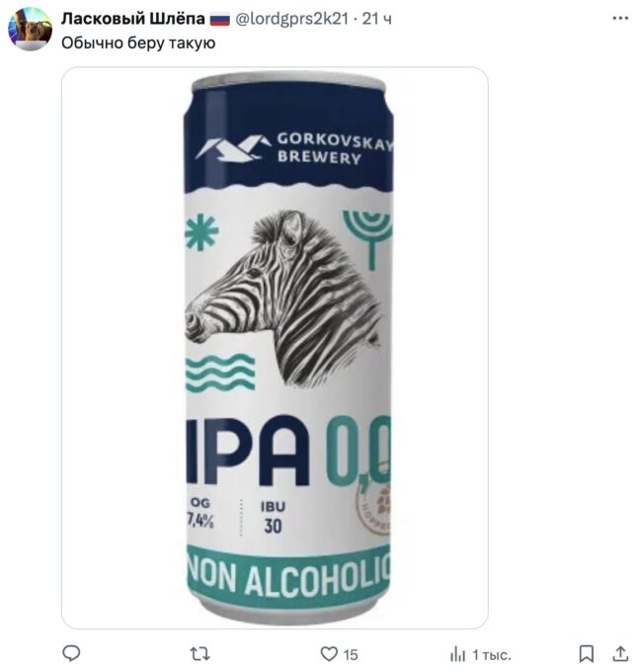Screen dimensions: 640x672
Task: Click the view count 1 тыс.
Action: point(492,655)
